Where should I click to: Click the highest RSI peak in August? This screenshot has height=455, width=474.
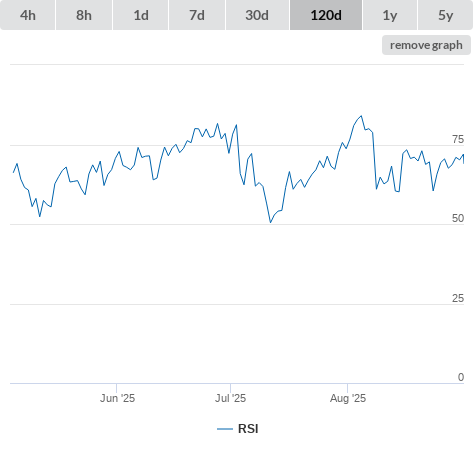click(361, 116)
